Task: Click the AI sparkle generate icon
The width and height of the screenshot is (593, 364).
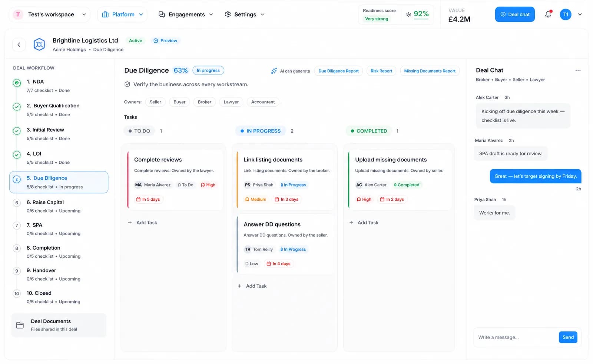Action: pos(274,71)
